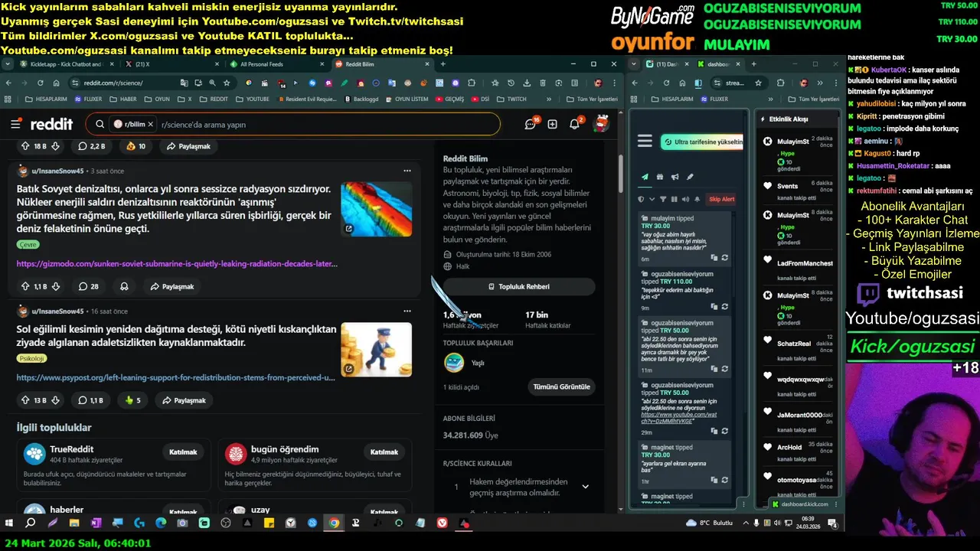
Task: Click the Topluluk Rehberi button
Action: (x=519, y=286)
